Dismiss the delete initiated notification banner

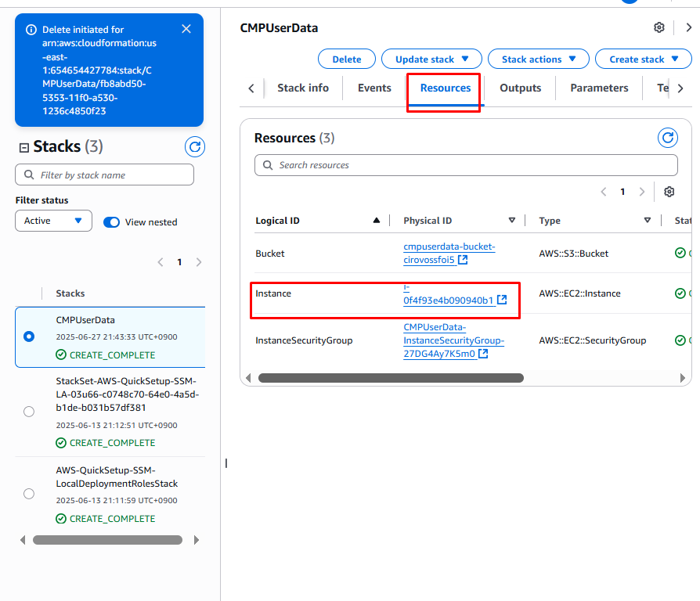point(186,29)
